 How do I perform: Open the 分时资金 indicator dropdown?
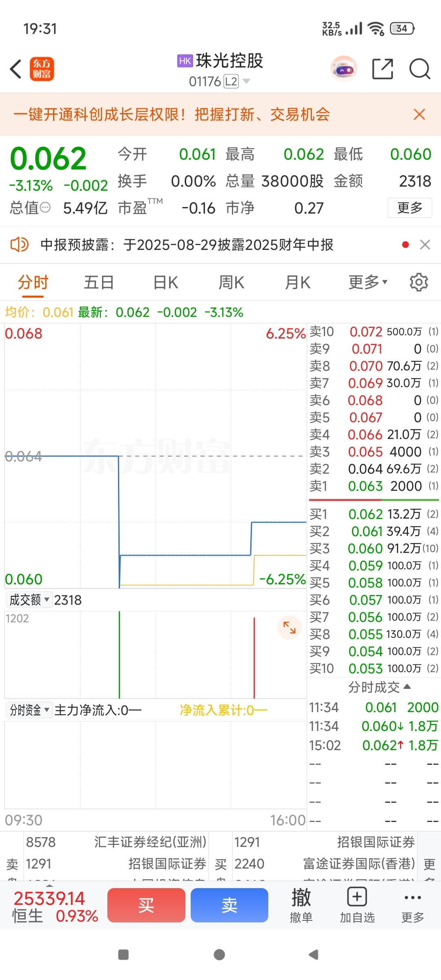tap(29, 710)
